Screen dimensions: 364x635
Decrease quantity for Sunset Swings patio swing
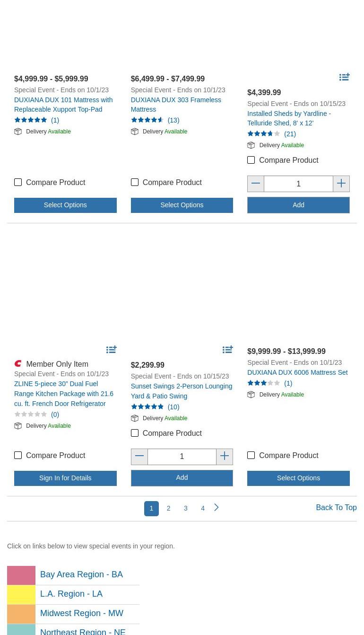139,457
